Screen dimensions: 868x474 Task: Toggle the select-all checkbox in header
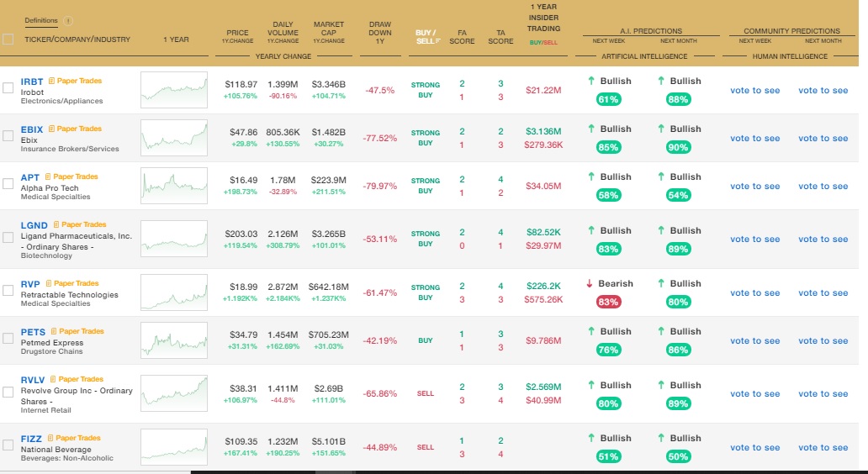[x=8, y=39]
